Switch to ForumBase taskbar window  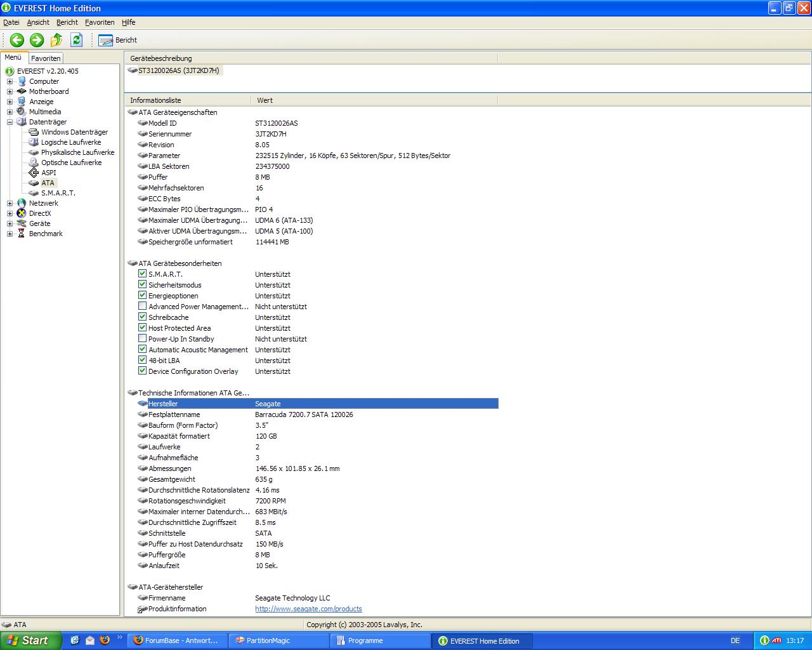click(x=178, y=640)
